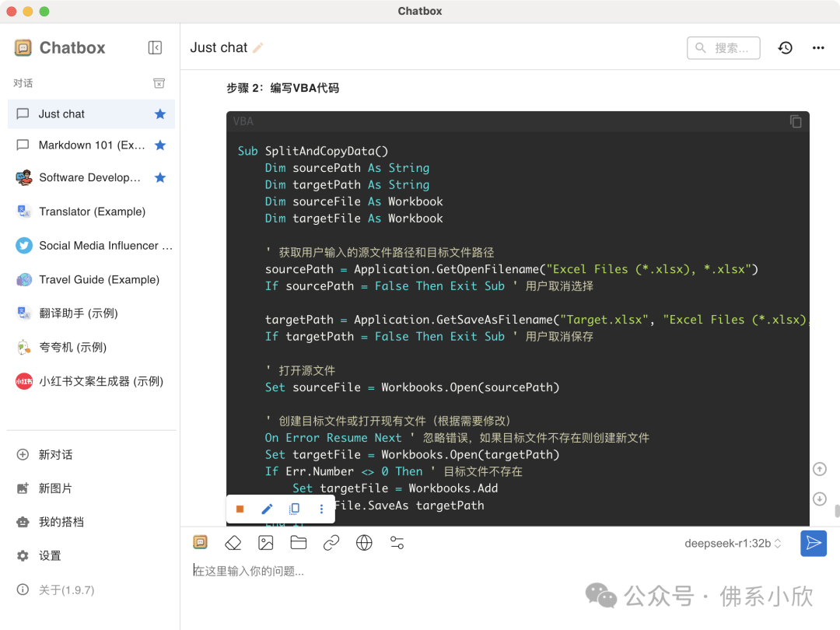This screenshot has height=630, width=840.
Task: Toggle web browsing globe icon
Action: pyautogui.click(x=364, y=543)
